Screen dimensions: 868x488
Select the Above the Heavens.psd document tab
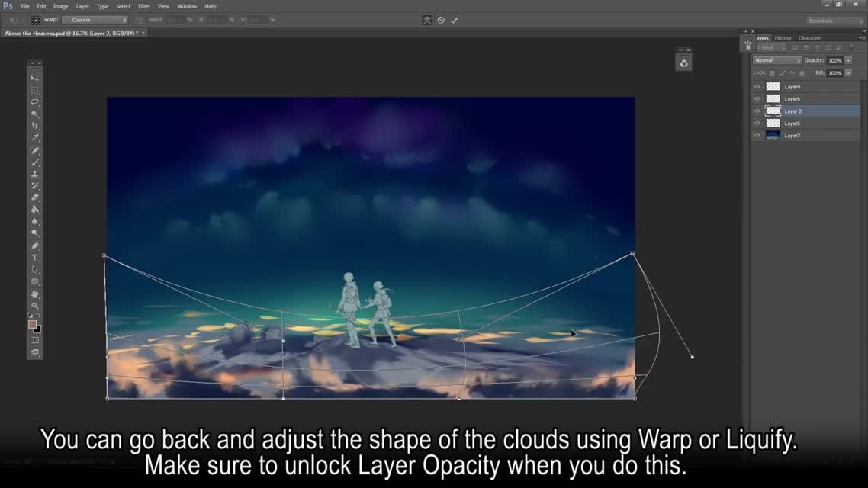pos(71,34)
